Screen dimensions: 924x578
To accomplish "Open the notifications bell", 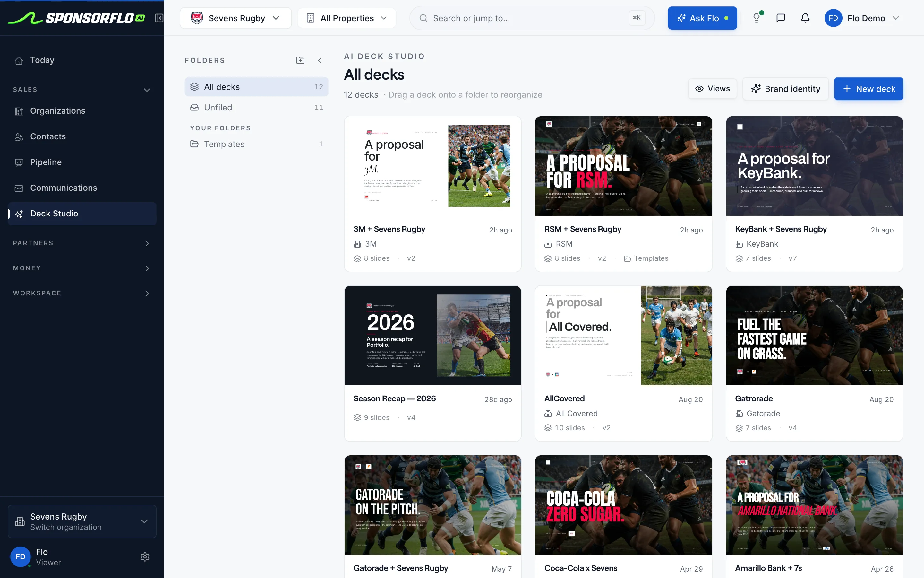I will point(805,18).
